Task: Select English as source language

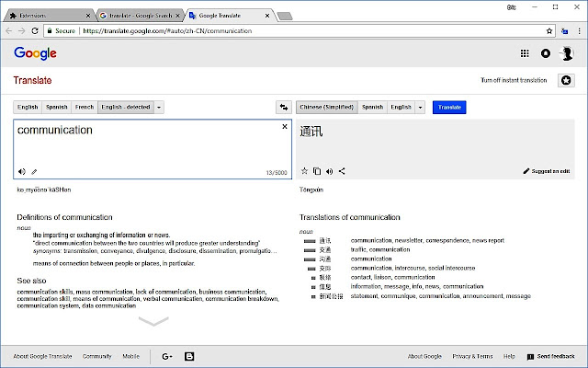Action: 28,108
